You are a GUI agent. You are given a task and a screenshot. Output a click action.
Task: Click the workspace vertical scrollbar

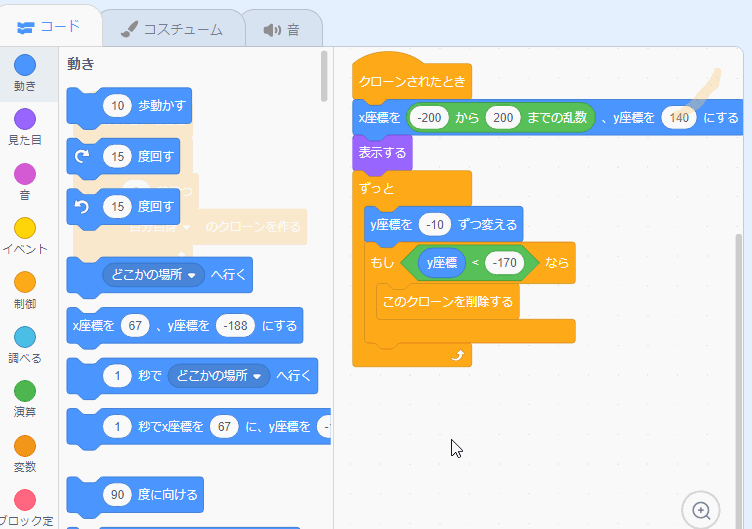[x=740, y=379]
